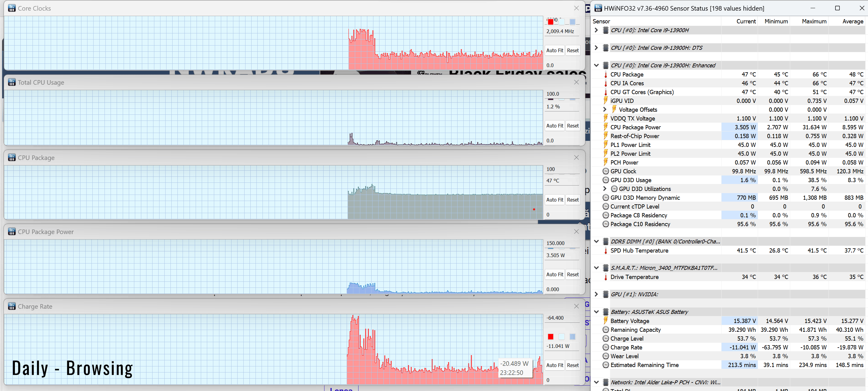Click the thermometer icon beside CPU GT Cores
The image size is (868, 391).
click(606, 92)
